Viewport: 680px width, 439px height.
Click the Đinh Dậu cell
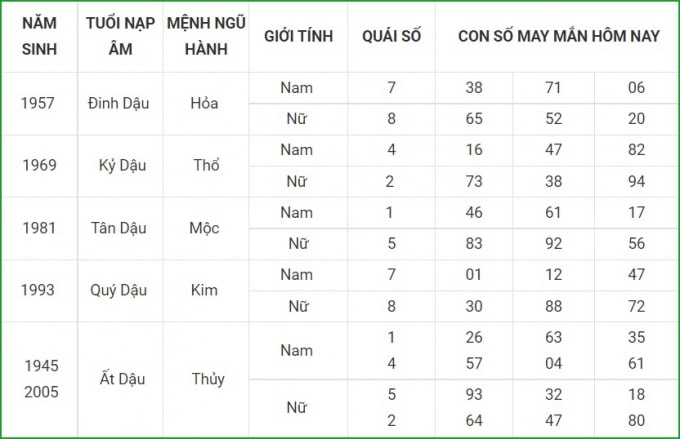tap(118, 103)
